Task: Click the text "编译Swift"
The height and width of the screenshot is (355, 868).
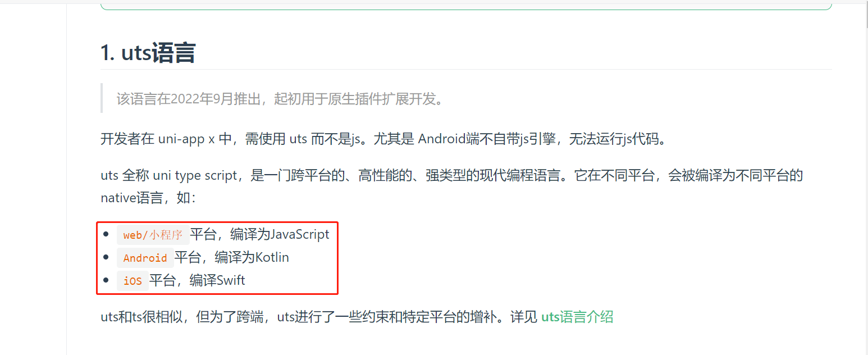Action: pos(217,280)
